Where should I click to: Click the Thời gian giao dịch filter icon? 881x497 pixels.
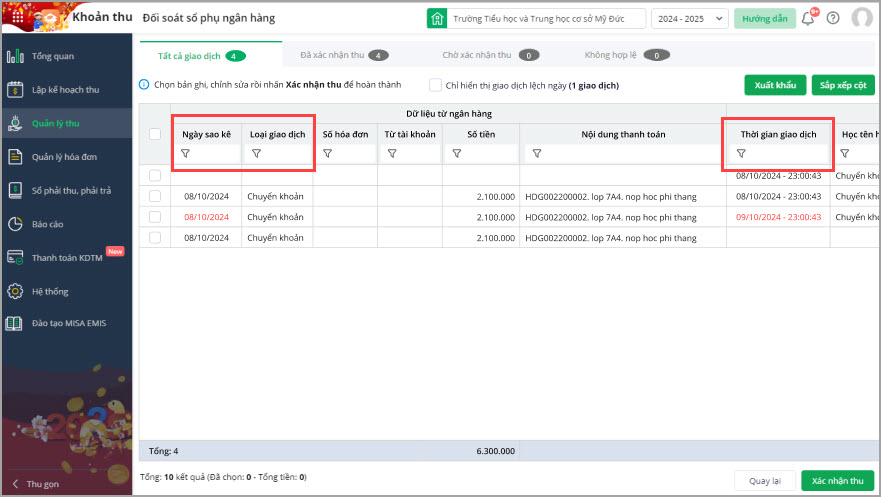pyautogui.click(x=741, y=153)
